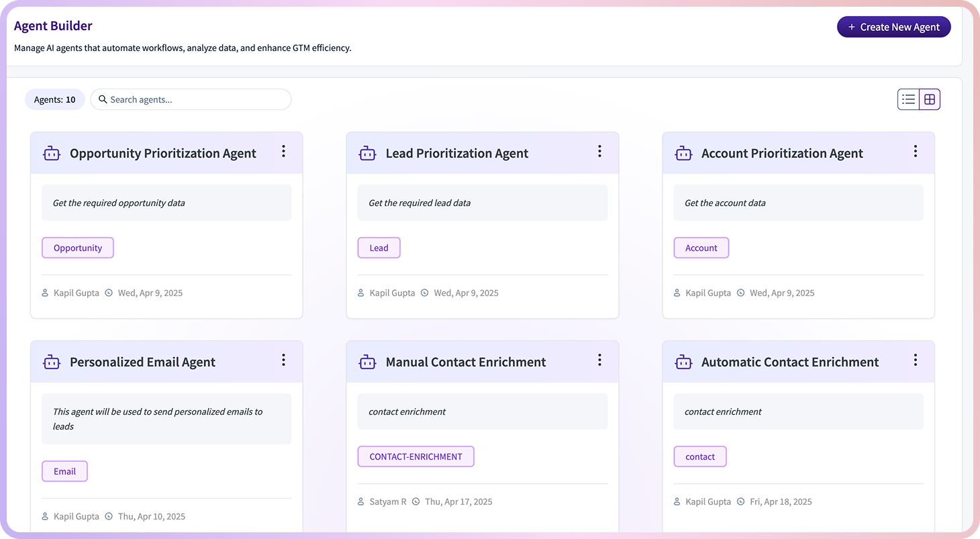Open the Lead Prioritization Agent title

(457, 154)
